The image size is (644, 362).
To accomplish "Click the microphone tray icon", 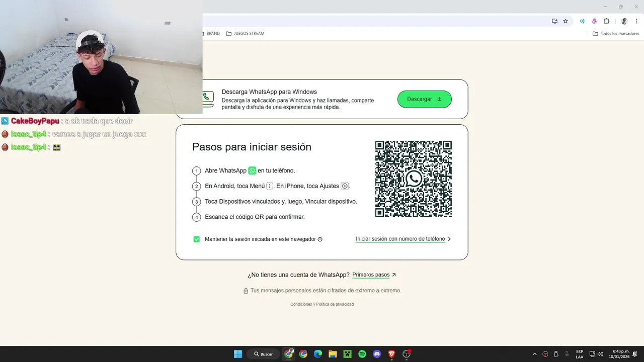I will pos(567,354).
